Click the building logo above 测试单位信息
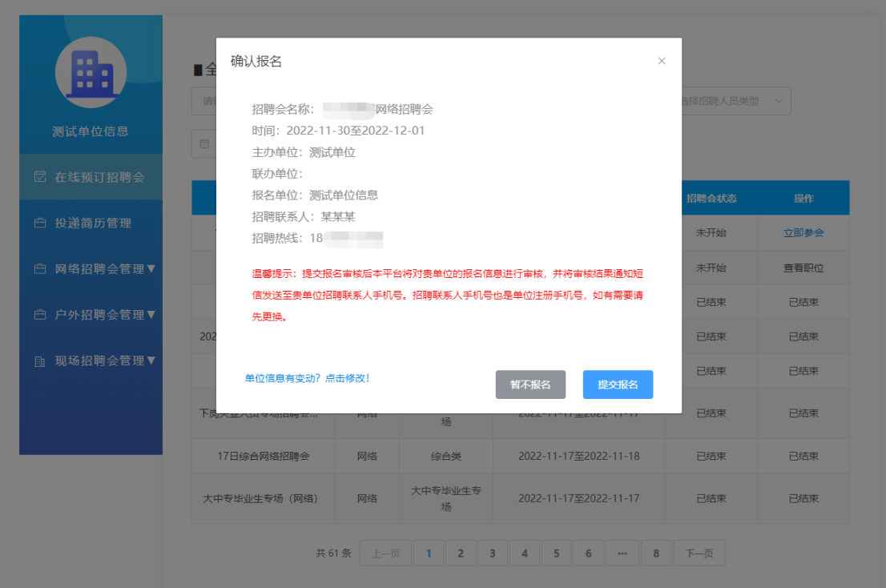Screen dimensions: 886x588 91,72
